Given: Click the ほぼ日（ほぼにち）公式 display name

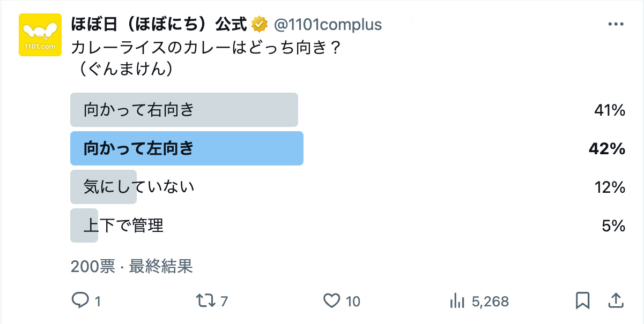Looking at the screenshot, I should [158, 24].
